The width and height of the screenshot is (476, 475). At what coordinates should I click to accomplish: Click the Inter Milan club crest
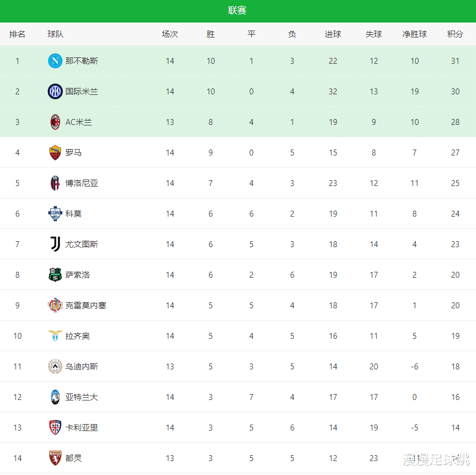(55, 92)
